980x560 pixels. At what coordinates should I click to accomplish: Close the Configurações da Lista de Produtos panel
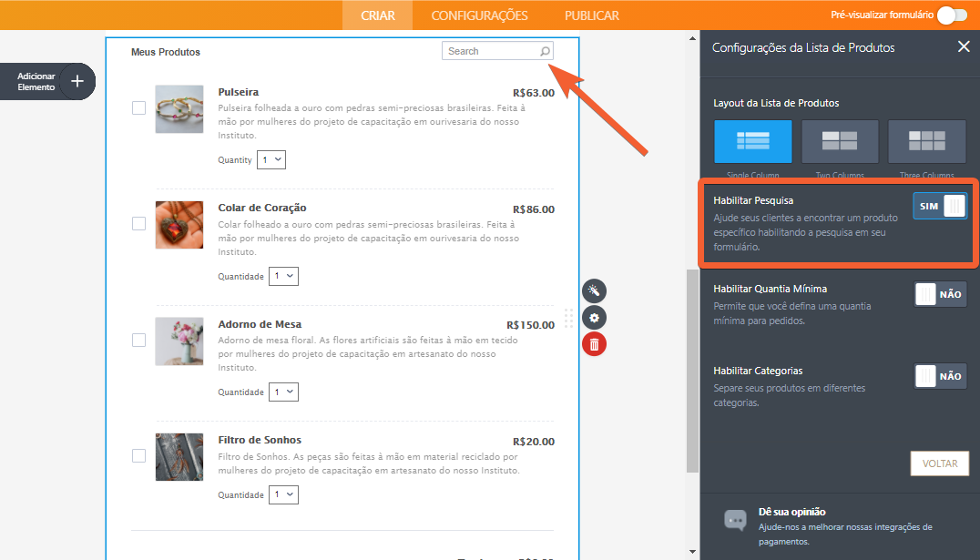(964, 46)
